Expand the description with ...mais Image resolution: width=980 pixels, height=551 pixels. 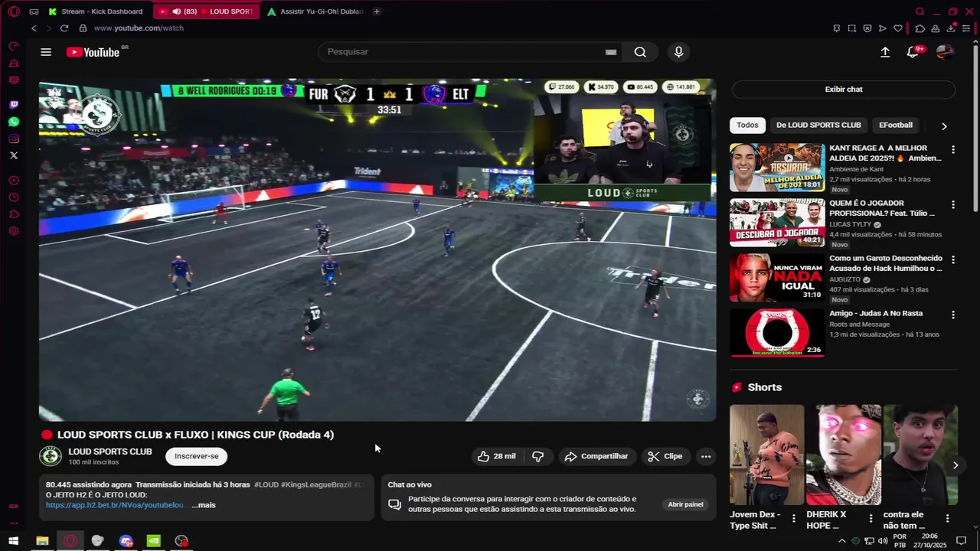coord(204,505)
